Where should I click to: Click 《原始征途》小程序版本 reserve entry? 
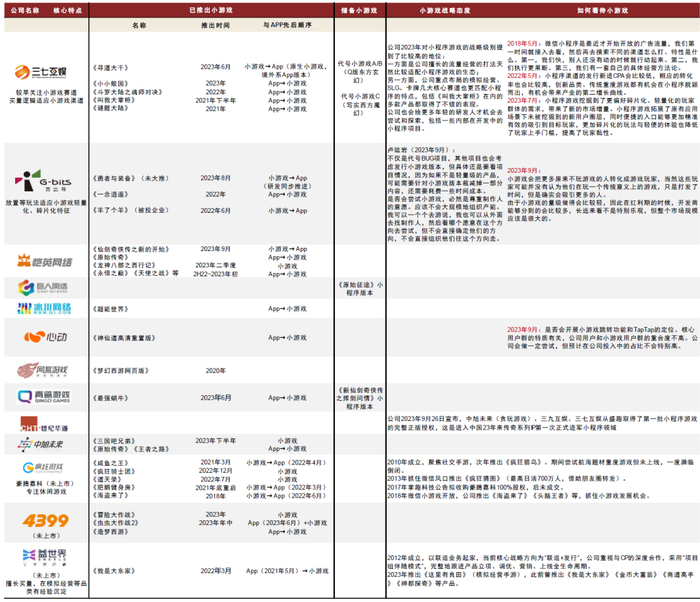coord(360,288)
